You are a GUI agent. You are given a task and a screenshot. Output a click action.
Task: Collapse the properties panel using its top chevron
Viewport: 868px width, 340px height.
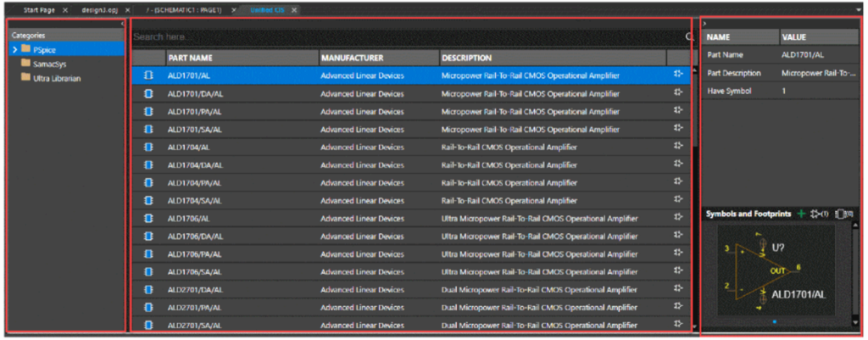click(706, 24)
